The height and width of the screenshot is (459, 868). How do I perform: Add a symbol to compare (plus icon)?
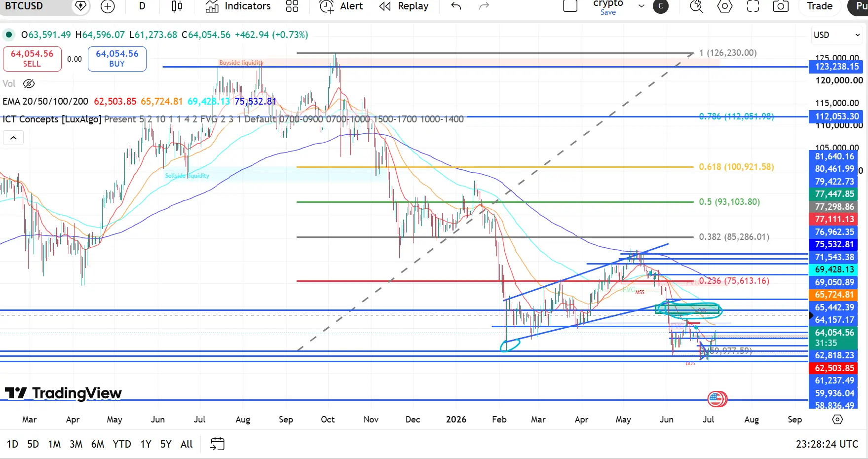[x=107, y=6]
